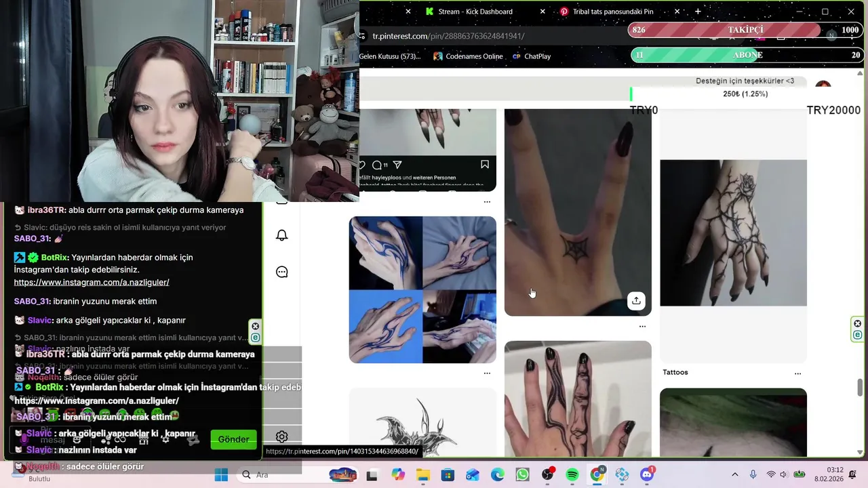The width and height of the screenshot is (868, 488).
Task: Open ChatPlay bookmark
Action: click(x=532, y=56)
